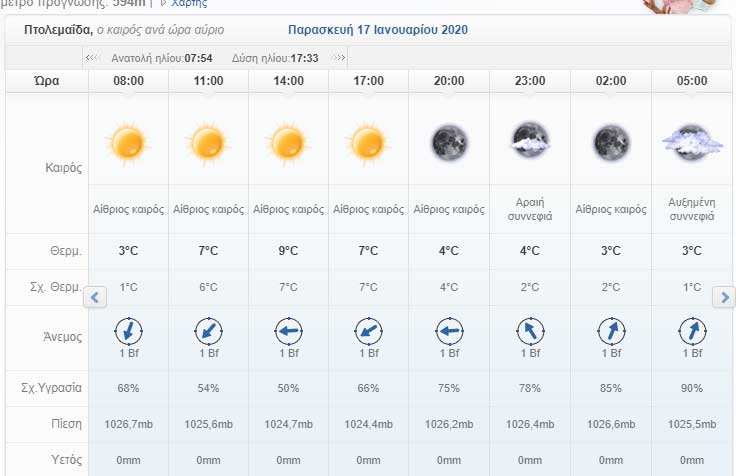Click the date Παρασκευή 17 Ιανουαρίου 2020
Viewport: 736px width, 476px height.
point(378,30)
